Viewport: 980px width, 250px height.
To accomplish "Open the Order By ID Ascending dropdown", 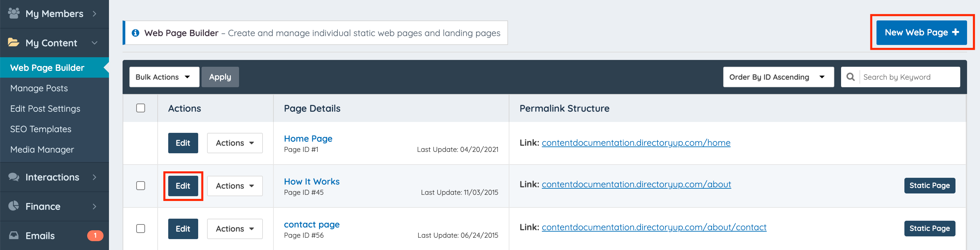I will (x=778, y=77).
